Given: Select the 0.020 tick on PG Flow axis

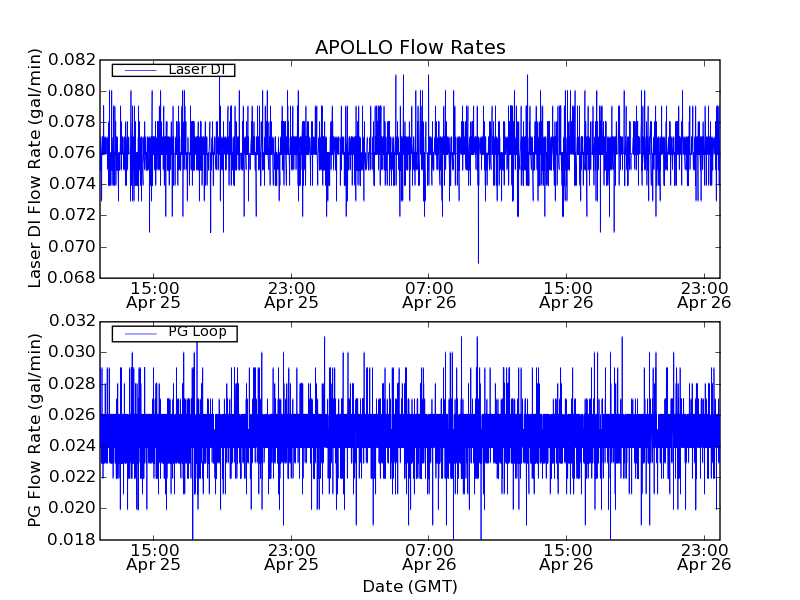Looking at the screenshot, I should [72, 508].
